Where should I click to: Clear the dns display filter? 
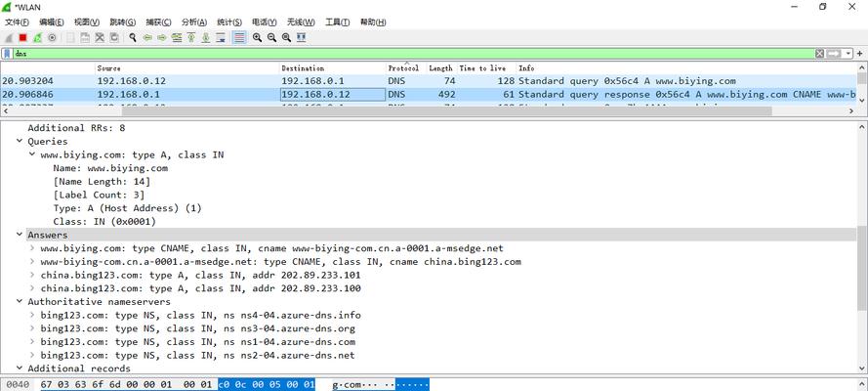(820, 54)
